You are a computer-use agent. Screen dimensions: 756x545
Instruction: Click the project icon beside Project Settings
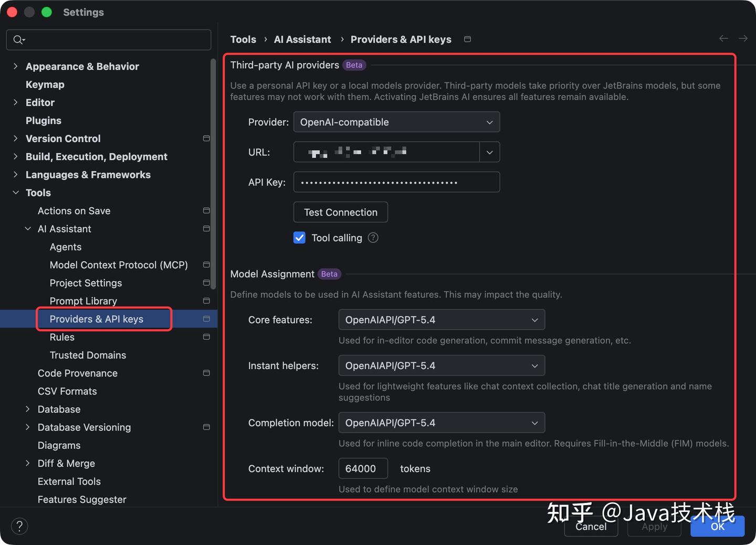pos(206,283)
